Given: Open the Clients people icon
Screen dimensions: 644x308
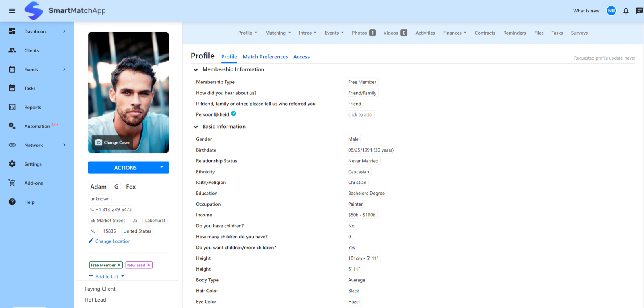Looking at the screenshot, I should point(12,50).
